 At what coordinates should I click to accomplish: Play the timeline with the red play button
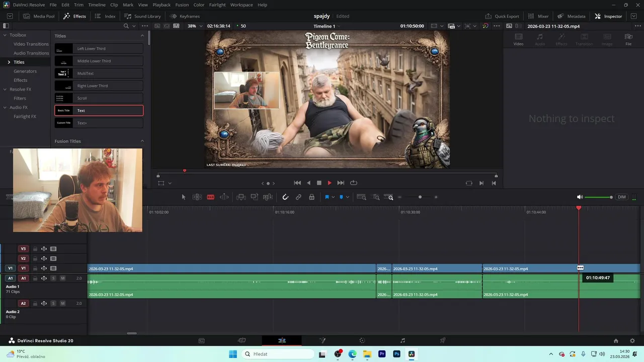[x=330, y=183]
